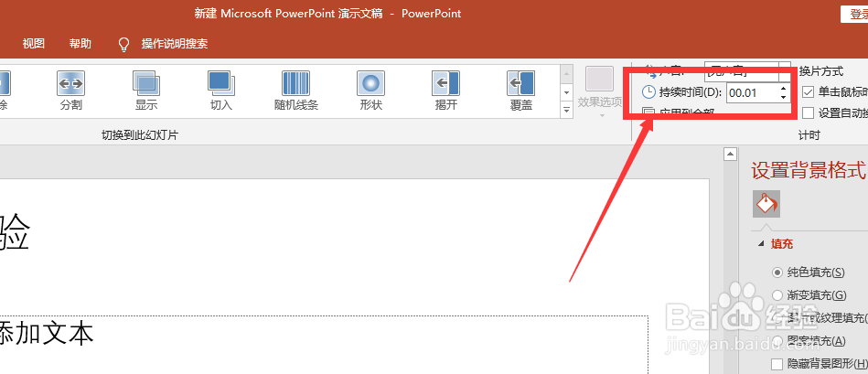
Task: Open the transition sound dropdown
Action: point(785,71)
